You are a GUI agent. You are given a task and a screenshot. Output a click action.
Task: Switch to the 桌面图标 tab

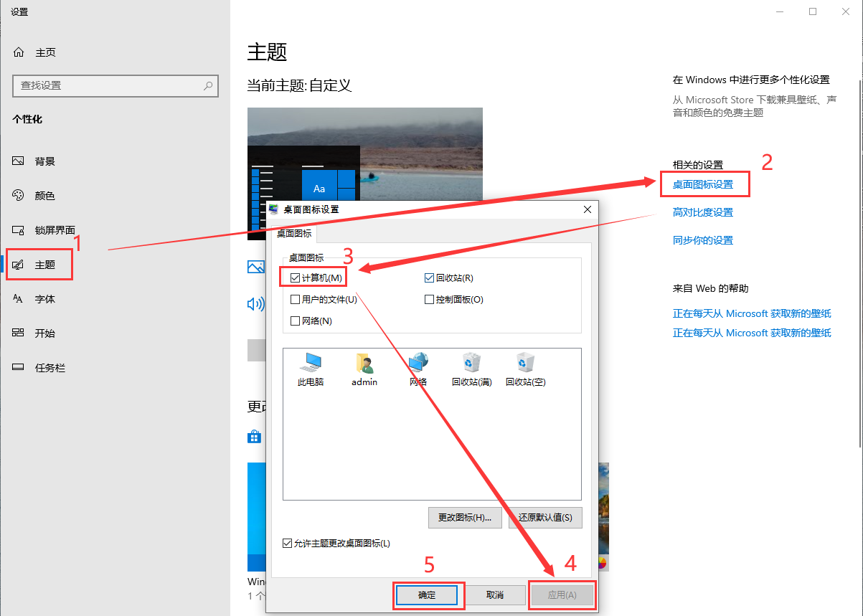(x=293, y=233)
